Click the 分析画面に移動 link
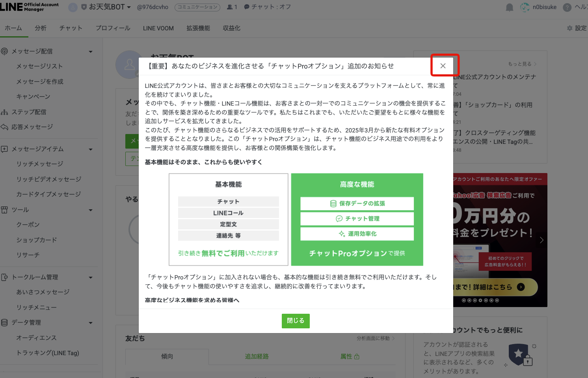This screenshot has height=378, width=588. point(376,338)
